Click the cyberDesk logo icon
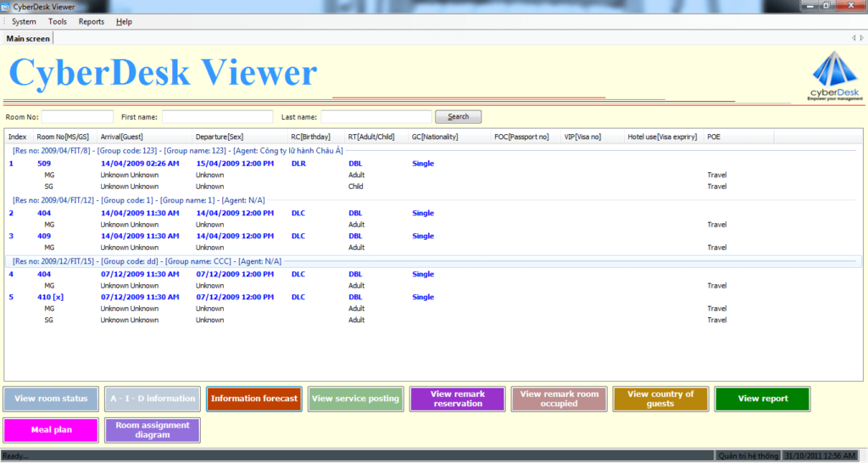This screenshot has width=868, height=463. click(834, 75)
